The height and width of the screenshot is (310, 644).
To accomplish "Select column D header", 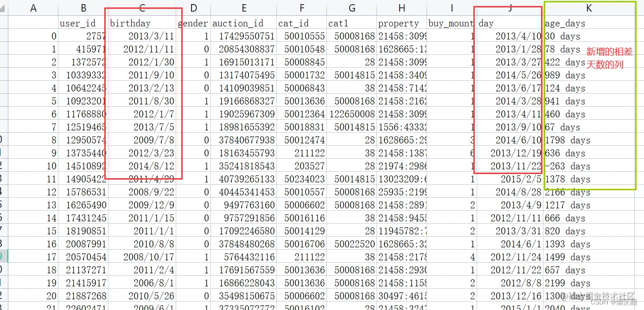I will (194, 8).
